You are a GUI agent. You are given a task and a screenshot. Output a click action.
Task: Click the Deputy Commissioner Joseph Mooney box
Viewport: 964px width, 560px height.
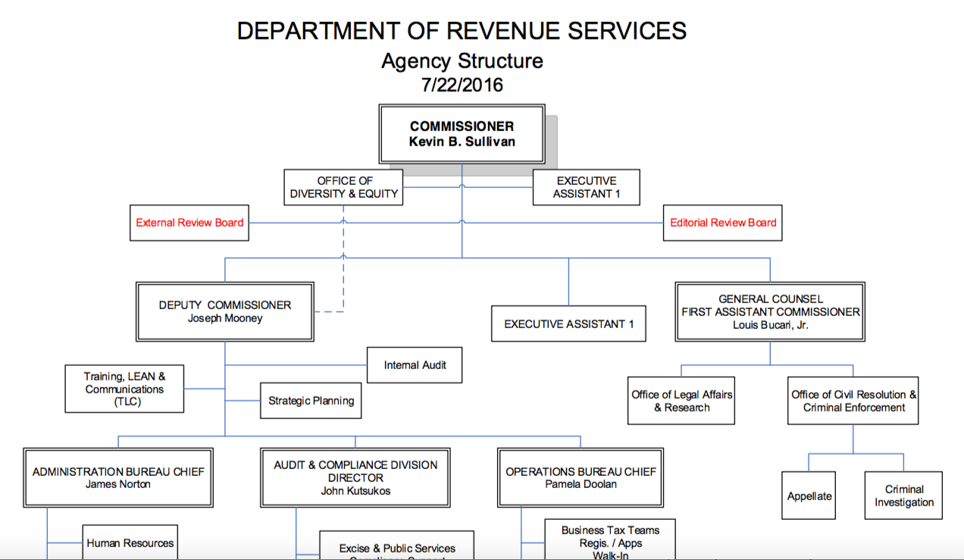[224, 311]
